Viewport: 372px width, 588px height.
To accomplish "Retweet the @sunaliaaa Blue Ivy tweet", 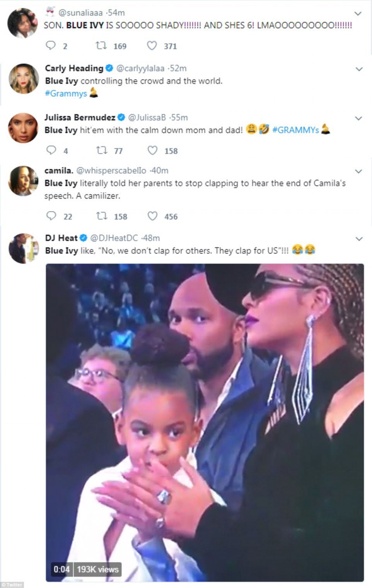I will (101, 46).
